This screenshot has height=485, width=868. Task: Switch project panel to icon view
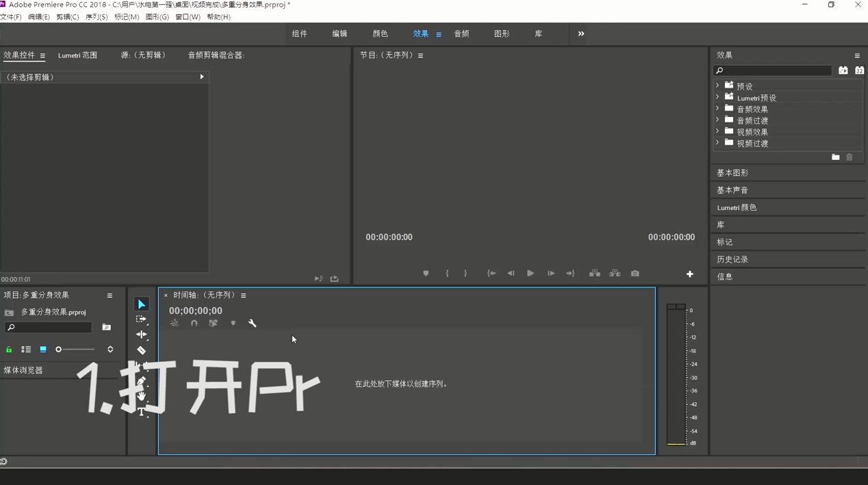pyautogui.click(x=43, y=350)
